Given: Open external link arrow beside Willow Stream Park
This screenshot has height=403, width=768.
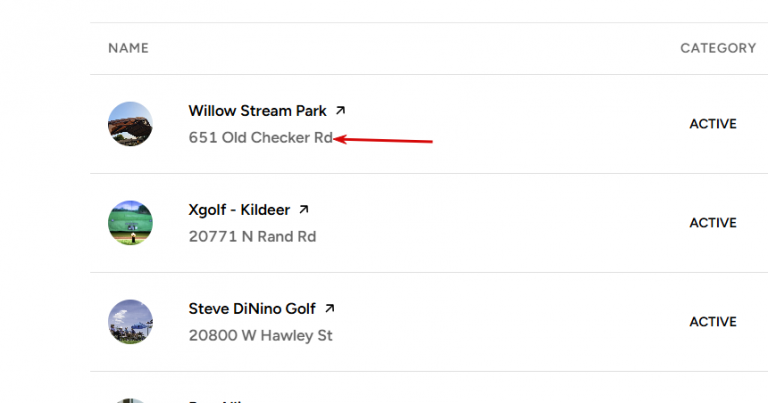Looking at the screenshot, I should click(x=340, y=111).
